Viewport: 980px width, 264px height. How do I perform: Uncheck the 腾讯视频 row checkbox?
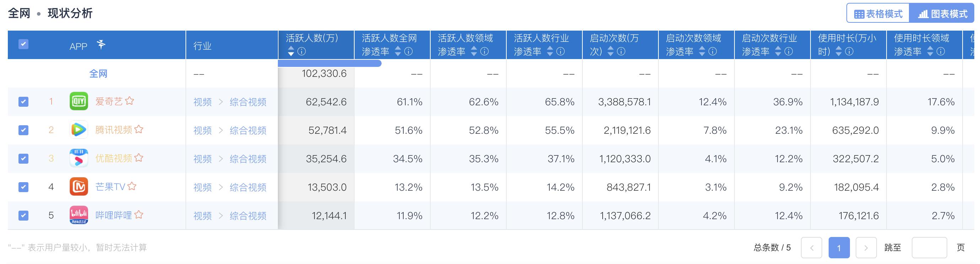click(23, 130)
